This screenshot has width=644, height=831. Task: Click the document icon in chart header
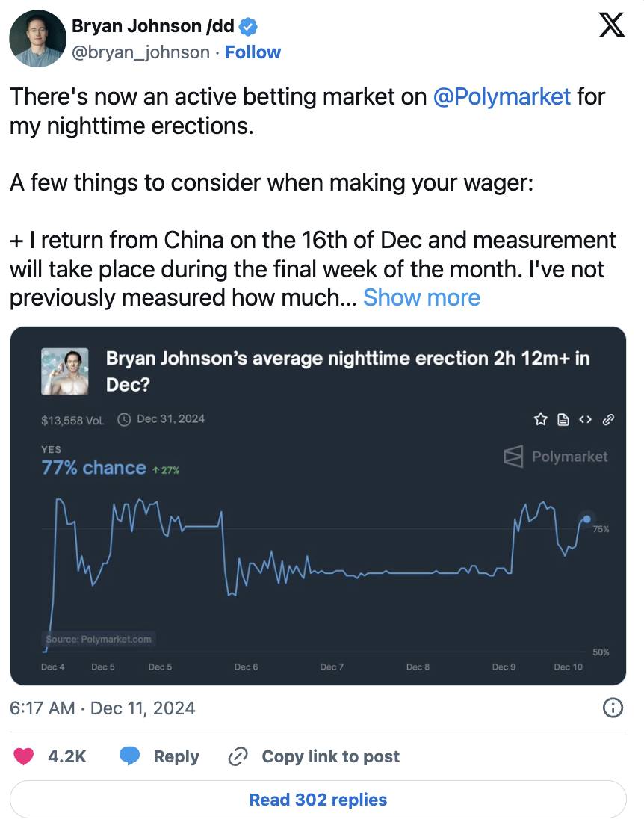point(563,420)
